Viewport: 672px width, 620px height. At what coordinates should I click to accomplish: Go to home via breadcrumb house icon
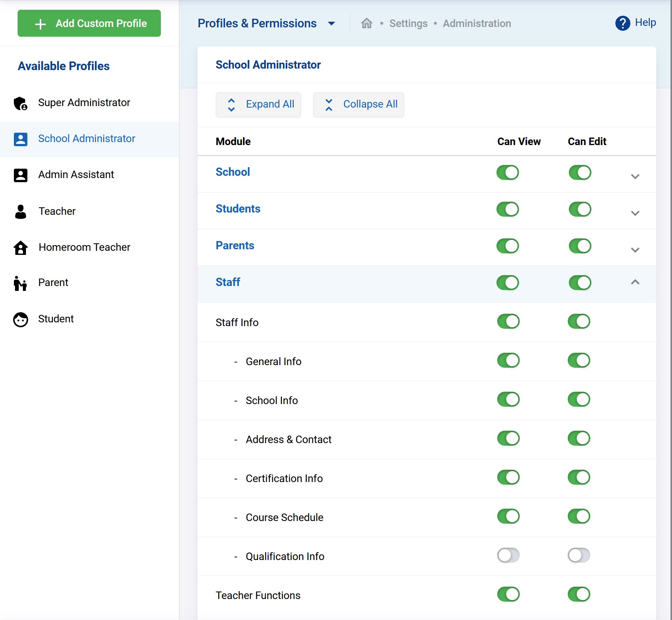tap(366, 24)
